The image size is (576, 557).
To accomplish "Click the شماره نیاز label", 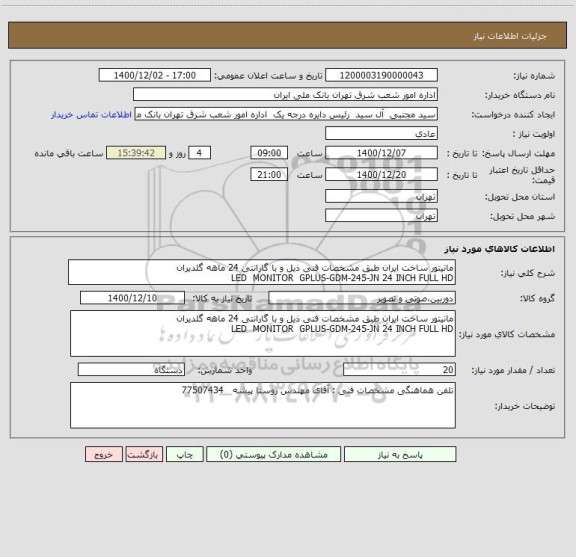I will [x=534, y=76].
